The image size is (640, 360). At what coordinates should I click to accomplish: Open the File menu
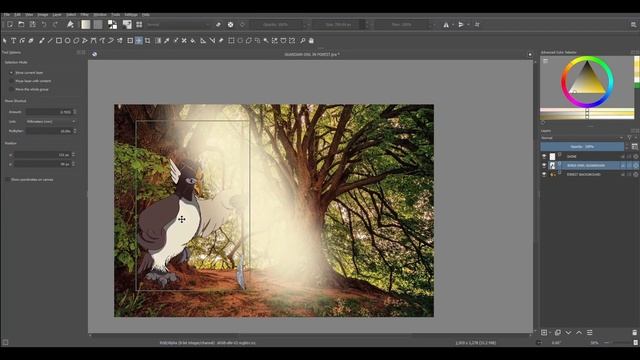coord(7,15)
